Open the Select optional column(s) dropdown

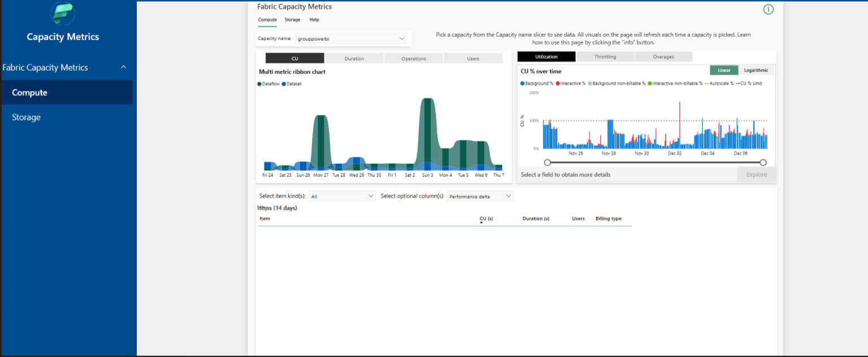coord(480,196)
